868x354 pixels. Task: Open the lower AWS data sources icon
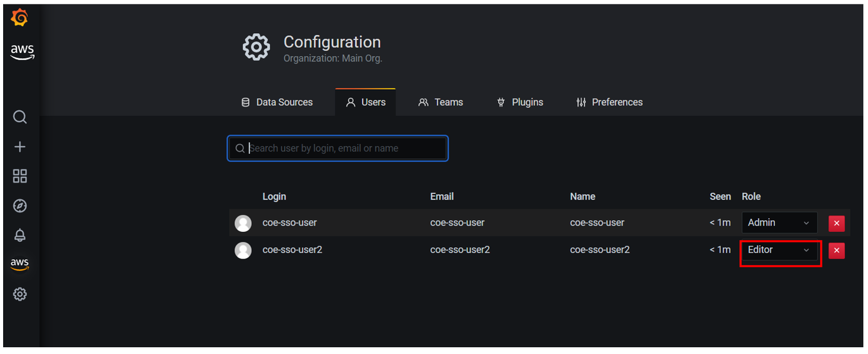[20, 264]
